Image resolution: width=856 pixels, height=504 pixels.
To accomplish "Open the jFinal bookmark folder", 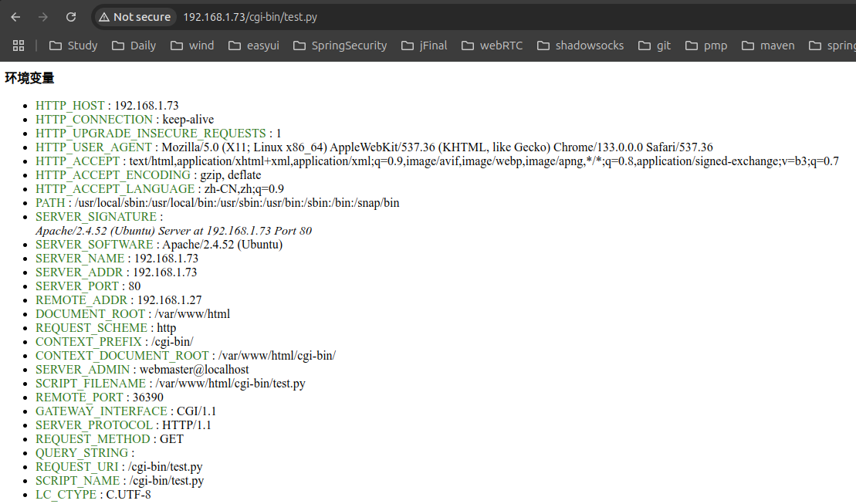I will tap(425, 46).
